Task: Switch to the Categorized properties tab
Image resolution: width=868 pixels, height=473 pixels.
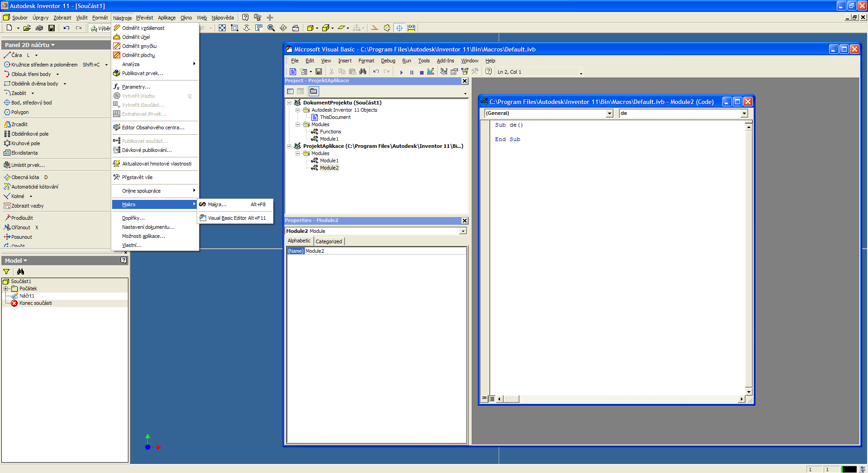Action: point(329,241)
